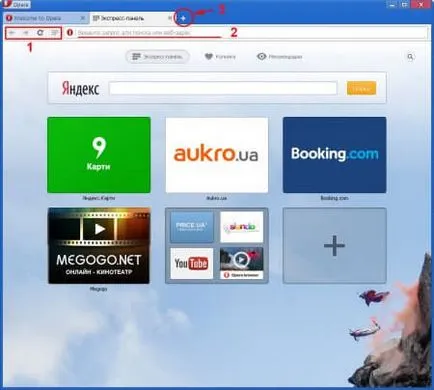Open Speed Dial via the toolbar grid icon

coord(54,33)
